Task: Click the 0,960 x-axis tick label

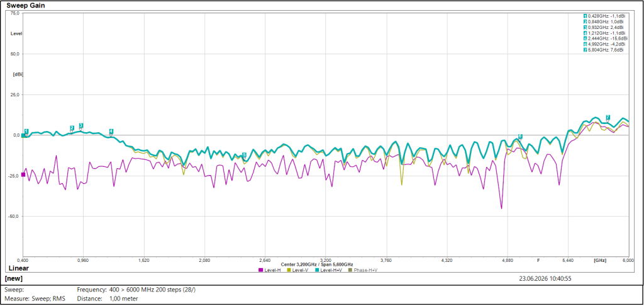Action: [84, 260]
